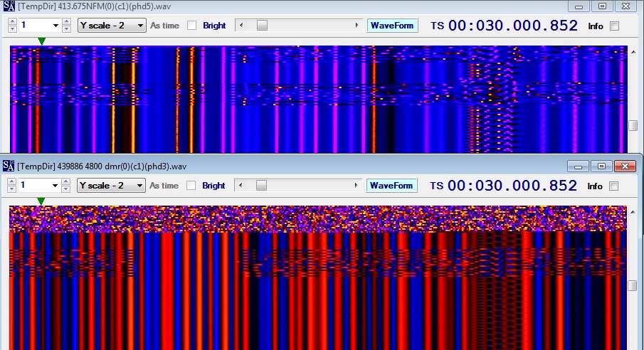The width and height of the screenshot is (644, 350).
Task: Toggle Info checkbox in 439886 dmr window
Action: tap(613, 186)
